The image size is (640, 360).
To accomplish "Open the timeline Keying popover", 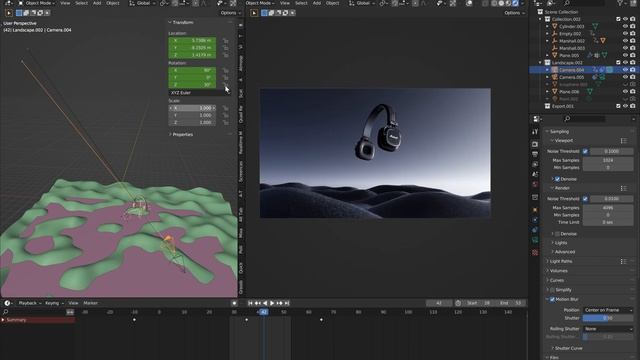I will [54, 303].
